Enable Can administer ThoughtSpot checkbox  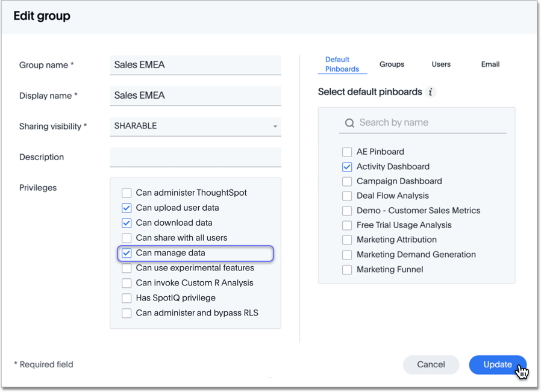127,193
